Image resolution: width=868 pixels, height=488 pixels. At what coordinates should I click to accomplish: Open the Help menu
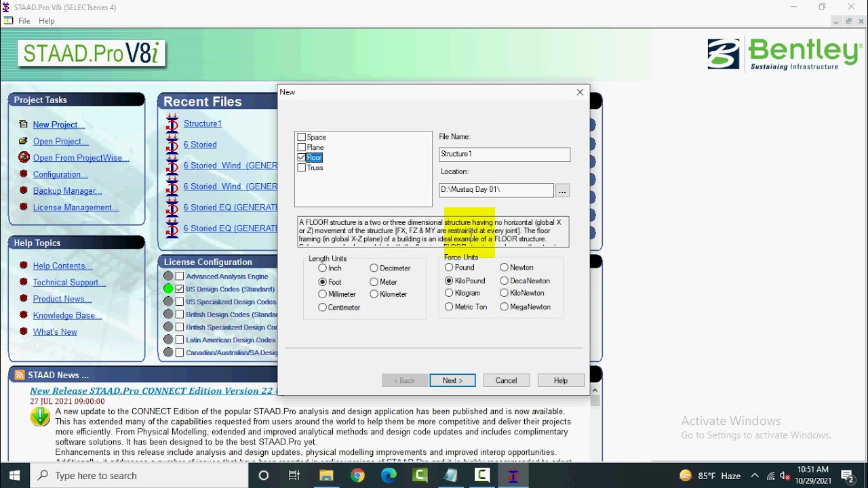tap(47, 21)
